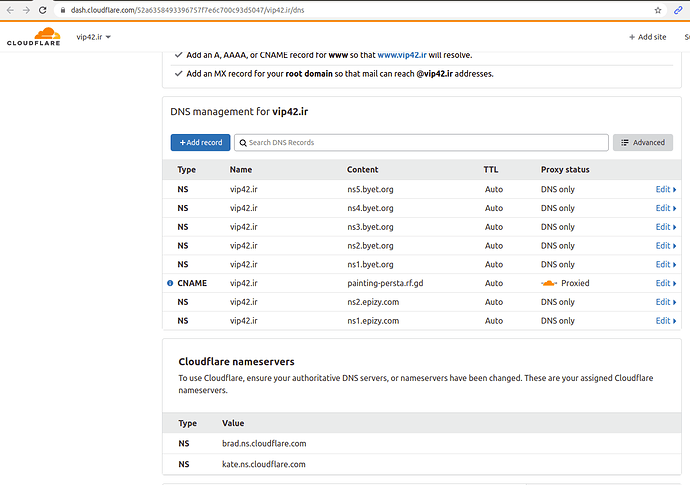Click the Add site link
This screenshot has height=485, width=690.
[647, 37]
